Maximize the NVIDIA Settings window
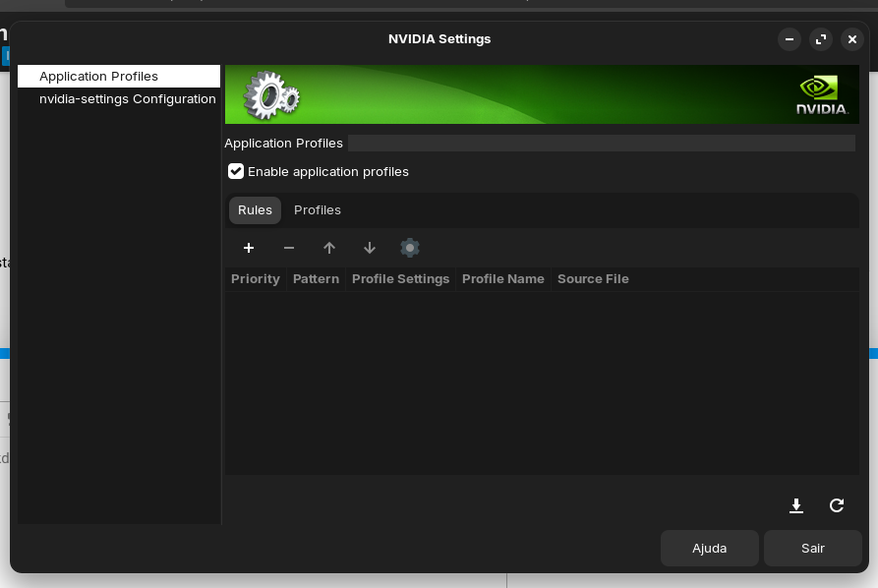The image size is (878, 588). pos(821,39)
